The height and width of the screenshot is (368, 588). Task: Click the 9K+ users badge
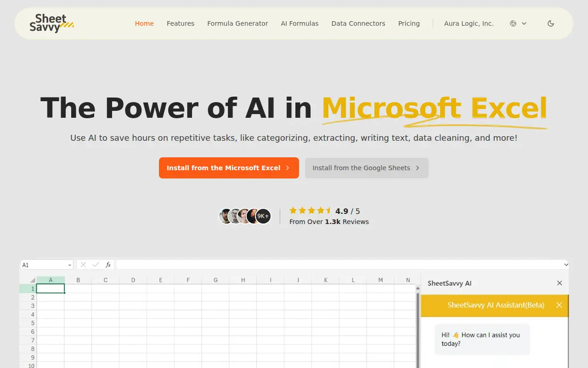[x=263, y=216]
